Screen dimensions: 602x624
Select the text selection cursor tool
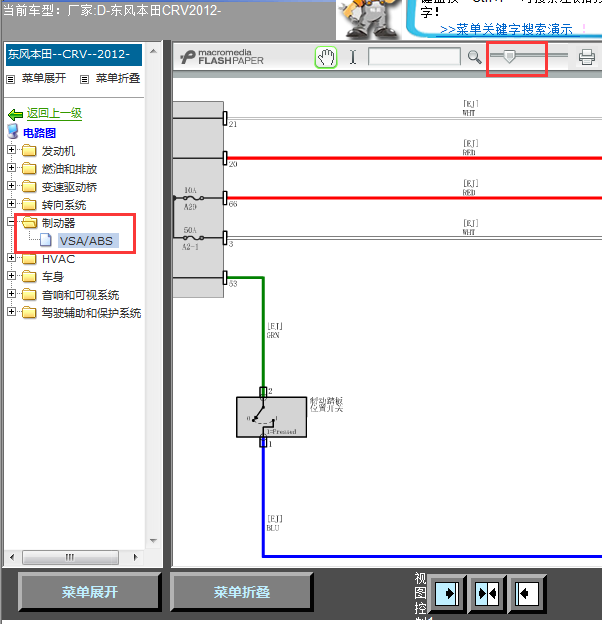click(353, 57)
